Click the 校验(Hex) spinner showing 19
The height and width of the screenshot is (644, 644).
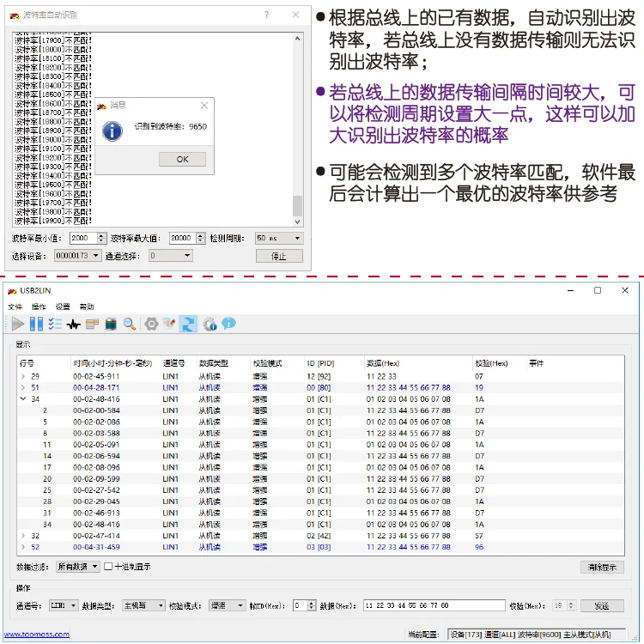(563, 605)
